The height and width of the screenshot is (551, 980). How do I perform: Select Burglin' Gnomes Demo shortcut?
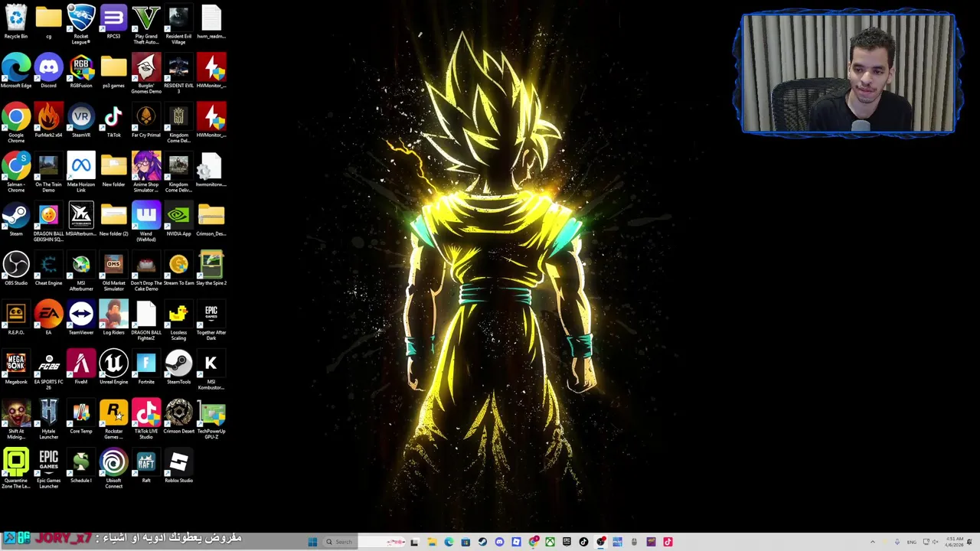(146, 74)
